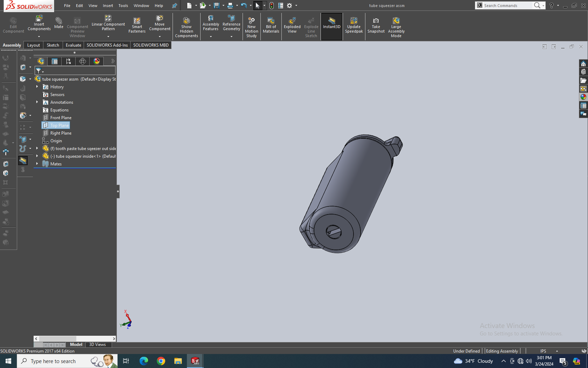Expand the panel tabs chevron
This screenshot has height=368, width=588.
click(x=113, y=61)
